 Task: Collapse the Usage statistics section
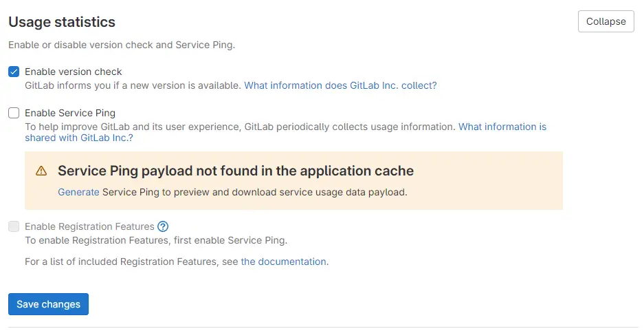606,21
